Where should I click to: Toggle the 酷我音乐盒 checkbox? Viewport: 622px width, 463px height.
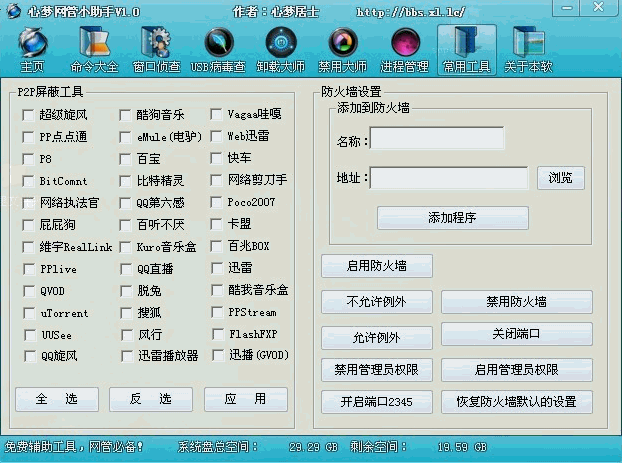click(217, 290)
